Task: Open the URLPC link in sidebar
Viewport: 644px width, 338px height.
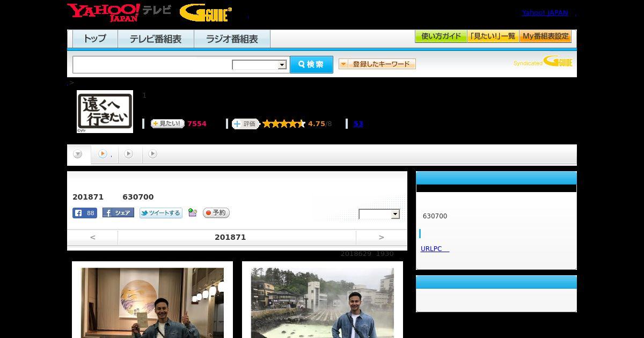Action: [x=435, y=249]
